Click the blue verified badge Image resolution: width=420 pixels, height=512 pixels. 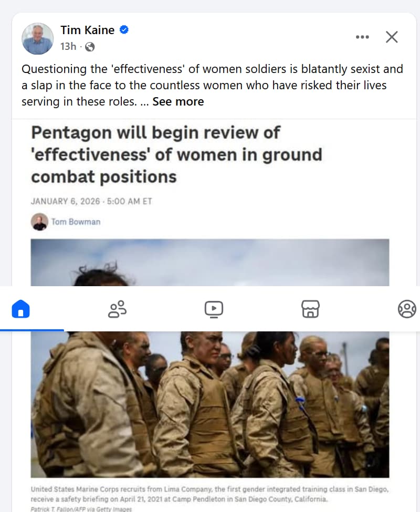124,30
